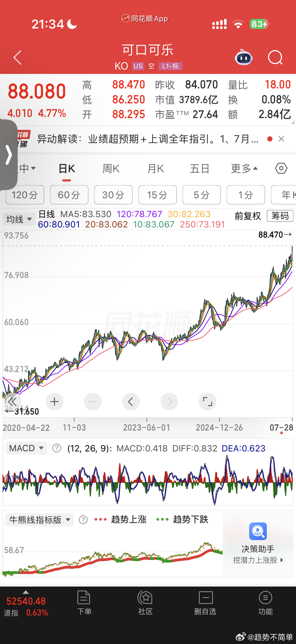Viewport: 296px width, 644px height.
Task: Toggle 前复权 price adjustment
Action: (248, 216)
